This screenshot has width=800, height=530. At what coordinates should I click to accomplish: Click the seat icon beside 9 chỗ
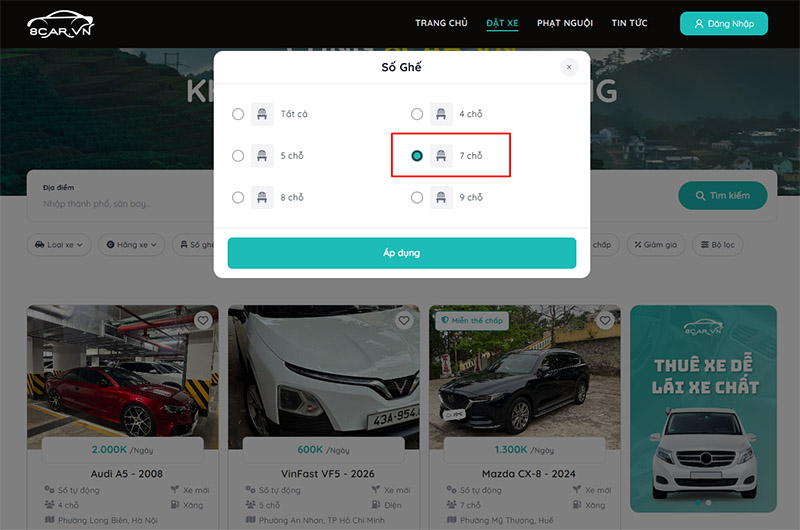click(441, 197)
